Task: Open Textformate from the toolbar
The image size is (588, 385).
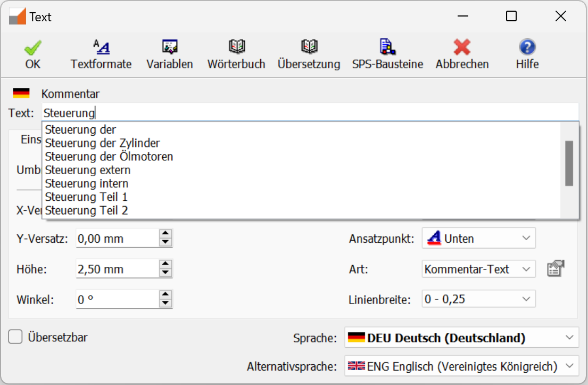Action: (101, 48)
